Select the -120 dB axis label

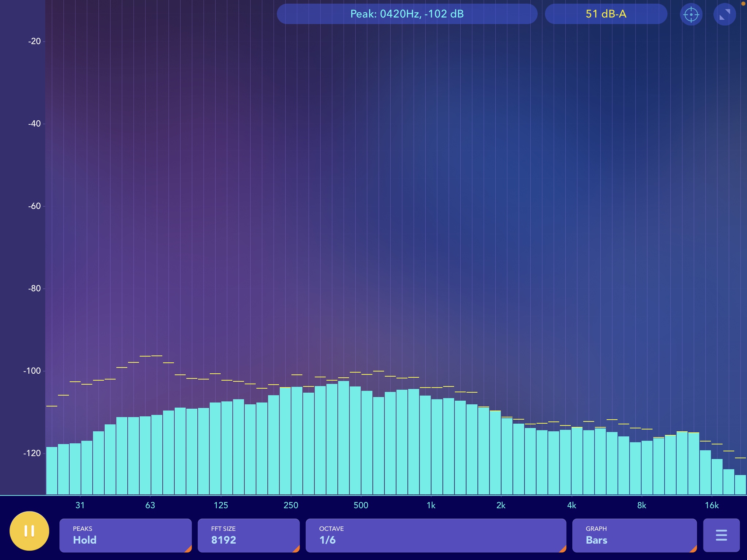click(x=32, y=453)
